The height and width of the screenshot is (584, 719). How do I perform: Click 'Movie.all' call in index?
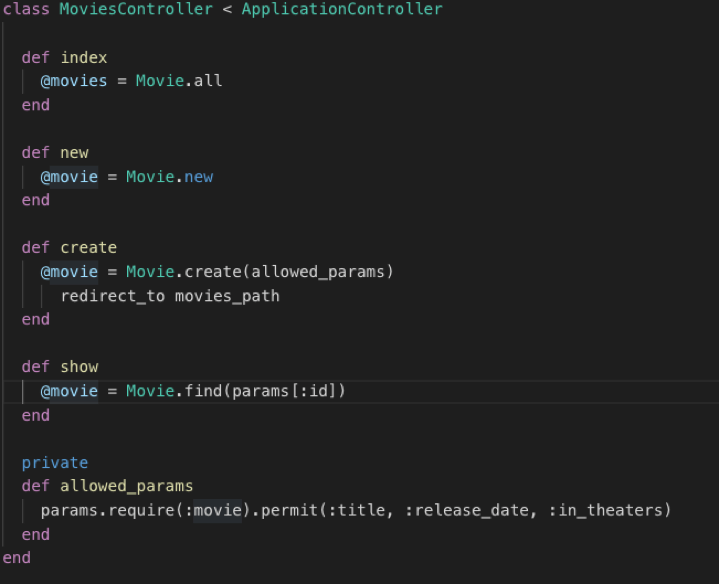tap(179, 81)
